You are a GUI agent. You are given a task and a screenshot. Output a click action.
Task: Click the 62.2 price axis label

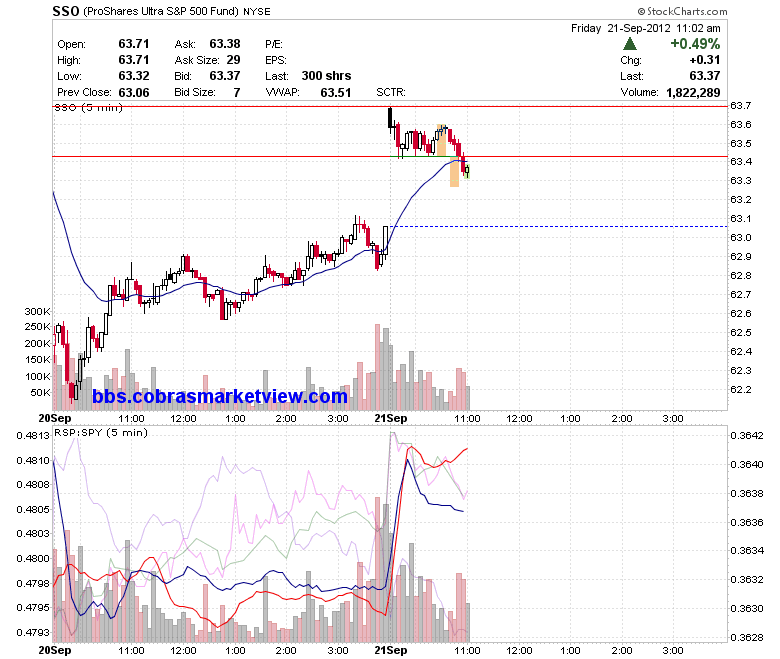pyautogui.click(x=741, y=389)
